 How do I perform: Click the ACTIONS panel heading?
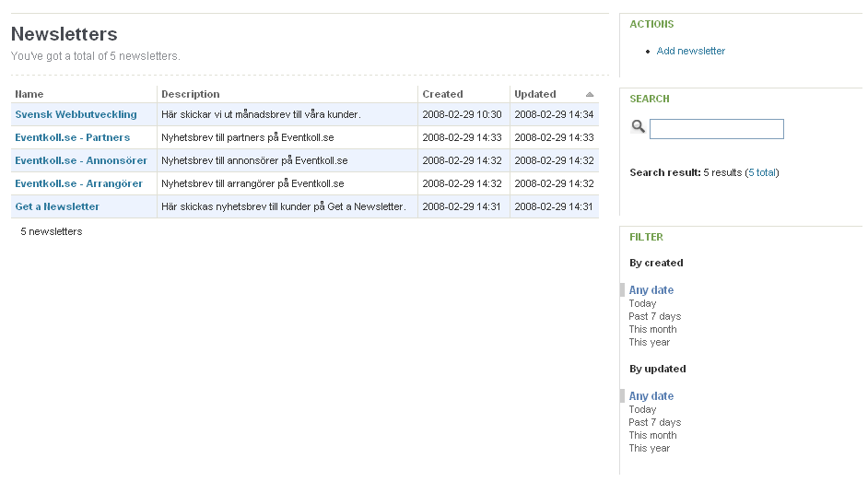coord(651,24)
